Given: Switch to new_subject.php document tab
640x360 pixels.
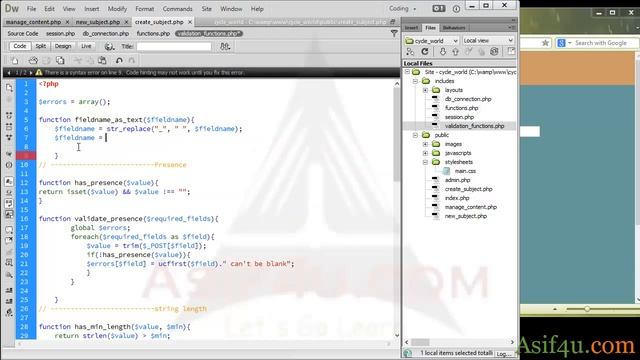Looking at the screenshot, I should 98,22.
